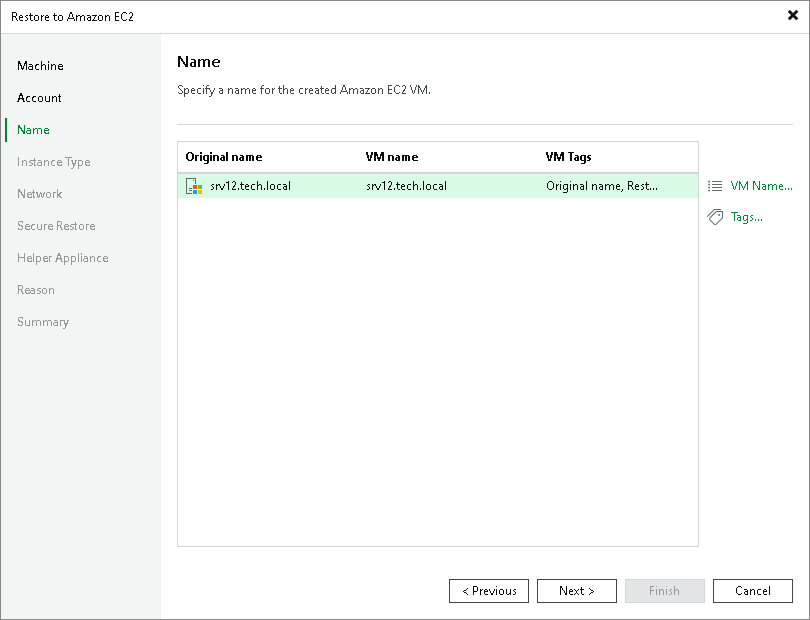The image size is (810, 620).
Task: Click the tag icon beside Tags...
Action: 716,216
